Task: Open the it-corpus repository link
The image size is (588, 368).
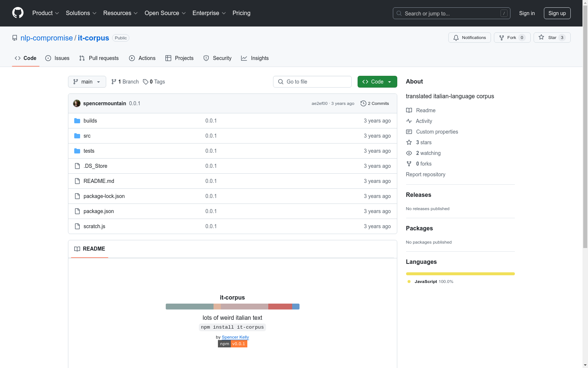Action: 93,38
